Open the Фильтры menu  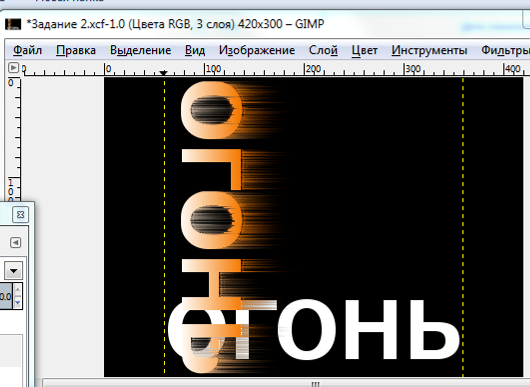(505, 50)
